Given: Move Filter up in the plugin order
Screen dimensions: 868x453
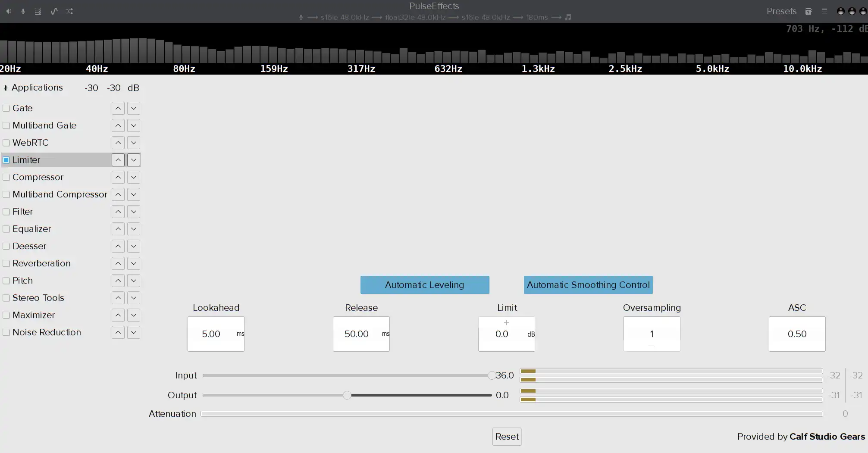Looking at the screenshot, I should click(x=118, y=212).
